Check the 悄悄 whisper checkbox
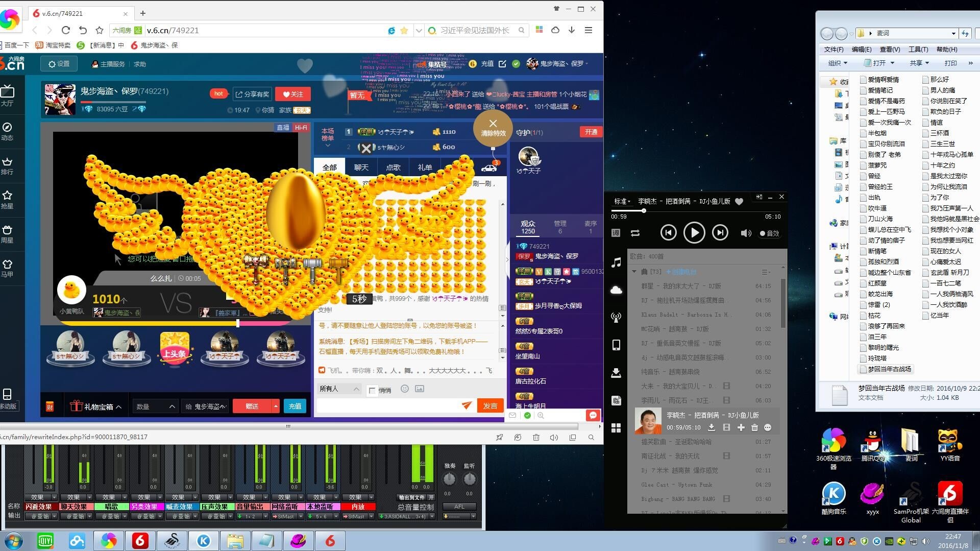Screen dimensions: 980x551 tap(372, 390)
